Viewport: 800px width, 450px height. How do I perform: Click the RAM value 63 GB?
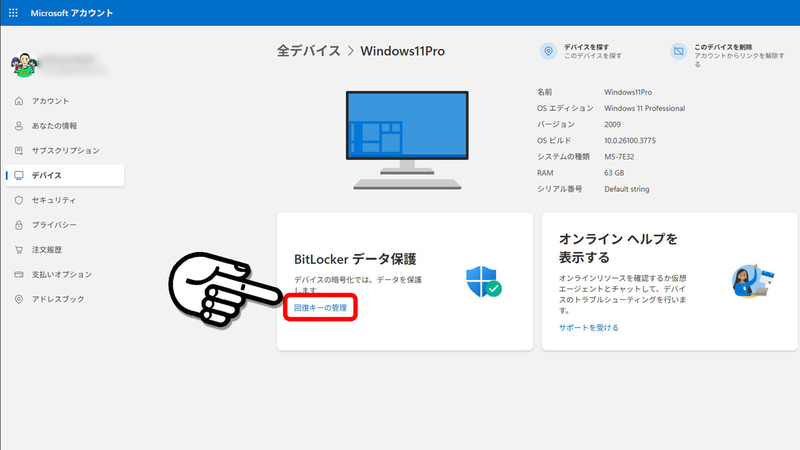point(614,173)
